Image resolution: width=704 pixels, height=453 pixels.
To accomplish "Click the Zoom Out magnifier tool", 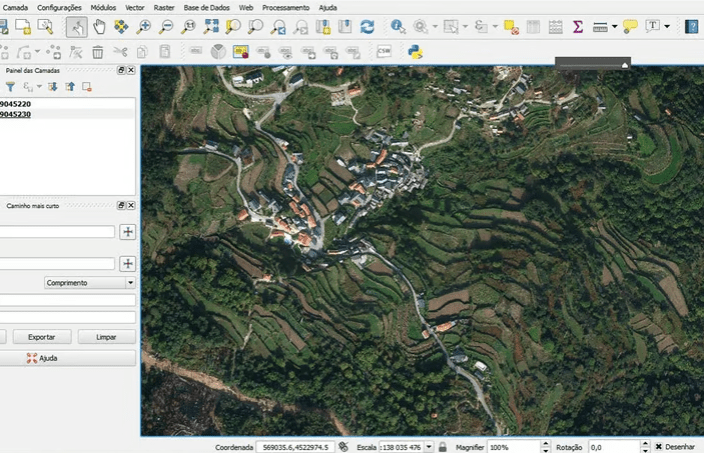I will [166, 27].
